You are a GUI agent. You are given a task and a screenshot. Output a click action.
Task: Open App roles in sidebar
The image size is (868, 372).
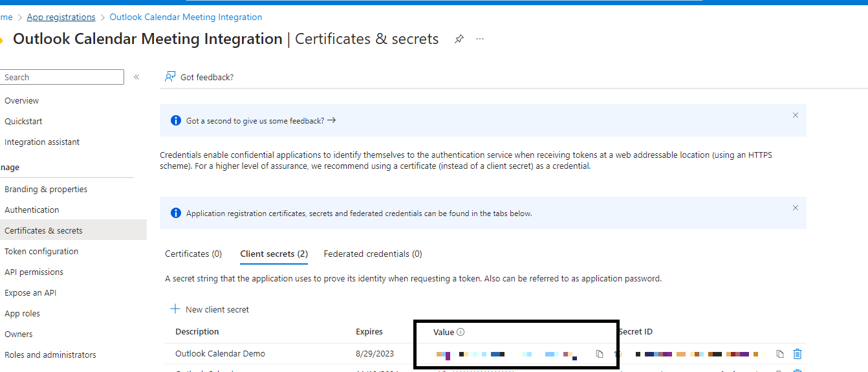22,313
